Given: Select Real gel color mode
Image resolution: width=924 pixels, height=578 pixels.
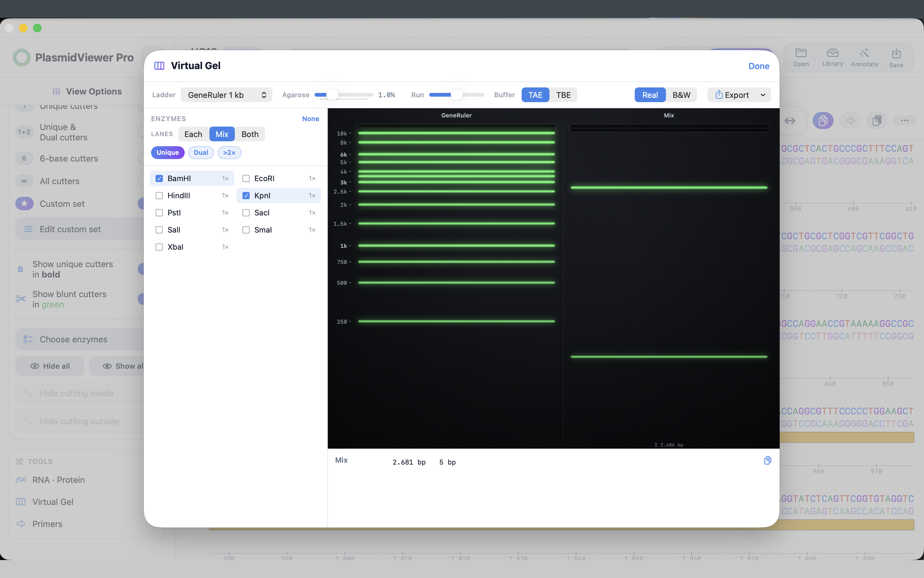Looking at the screenshot, I should click(650, 95).
